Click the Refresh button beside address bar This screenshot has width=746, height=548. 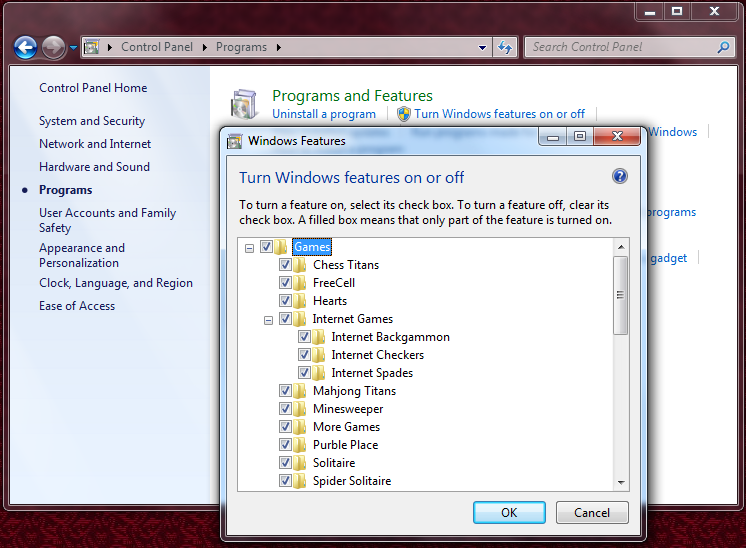pyautogui.click(x=505, y=47)
